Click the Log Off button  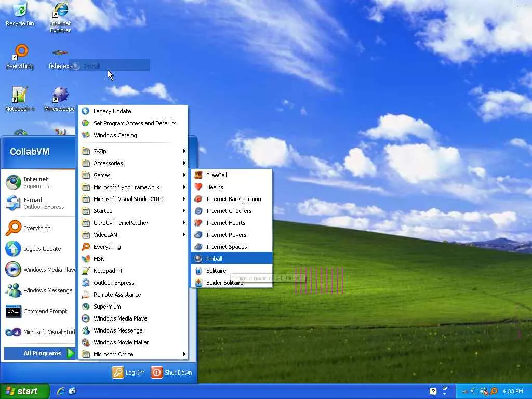128,372
